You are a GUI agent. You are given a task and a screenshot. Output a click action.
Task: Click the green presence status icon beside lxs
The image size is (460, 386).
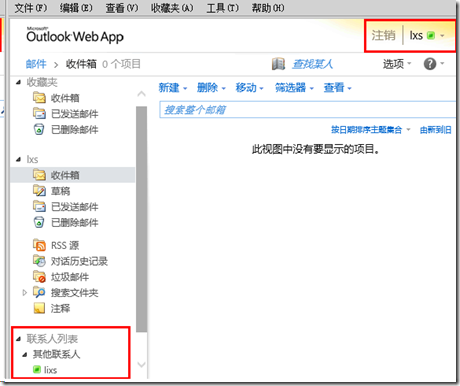coord(431,35)
